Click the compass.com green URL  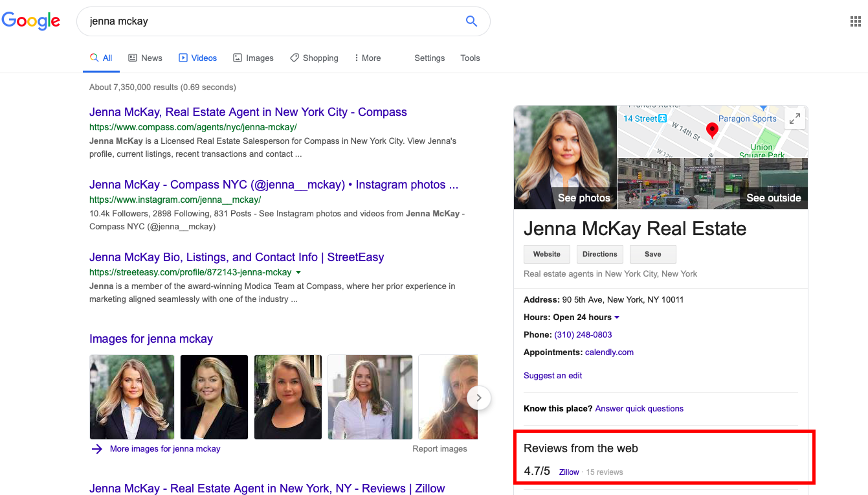tap(193, 128)
